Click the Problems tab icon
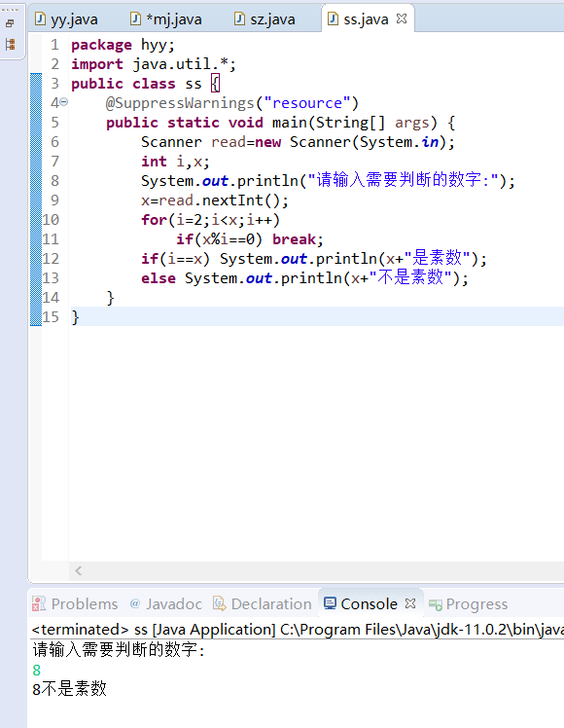This screenshot has width=564, height=728. point(39,604)
